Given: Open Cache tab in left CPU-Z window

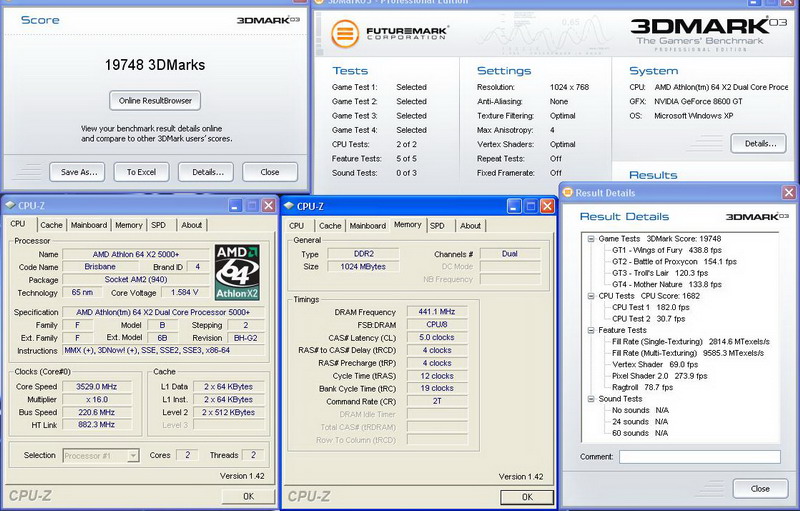Looking at the screenshot, I should [x=51, y=225].
